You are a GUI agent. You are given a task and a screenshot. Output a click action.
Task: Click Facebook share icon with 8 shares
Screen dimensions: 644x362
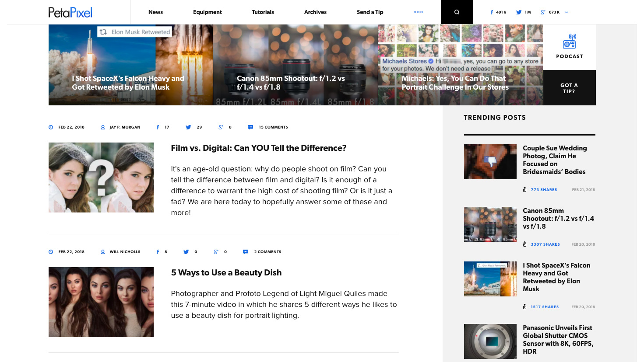(158, 252)
